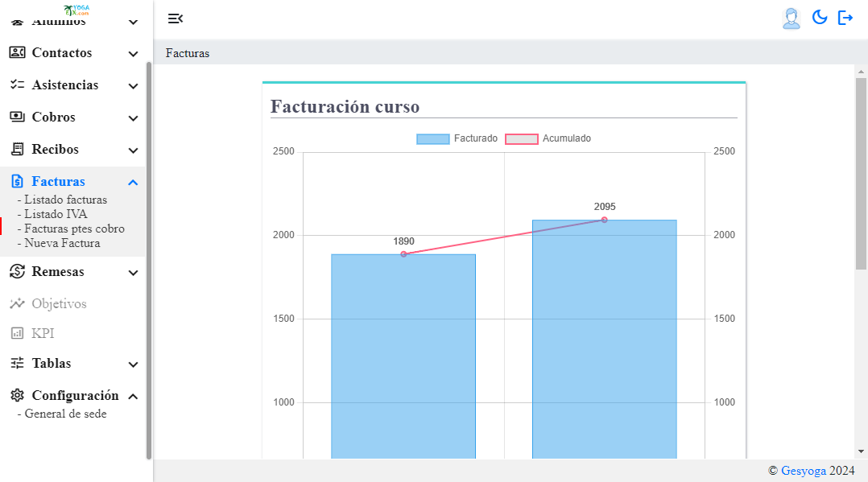Collapse the Facturas chevron

point(133,182)
